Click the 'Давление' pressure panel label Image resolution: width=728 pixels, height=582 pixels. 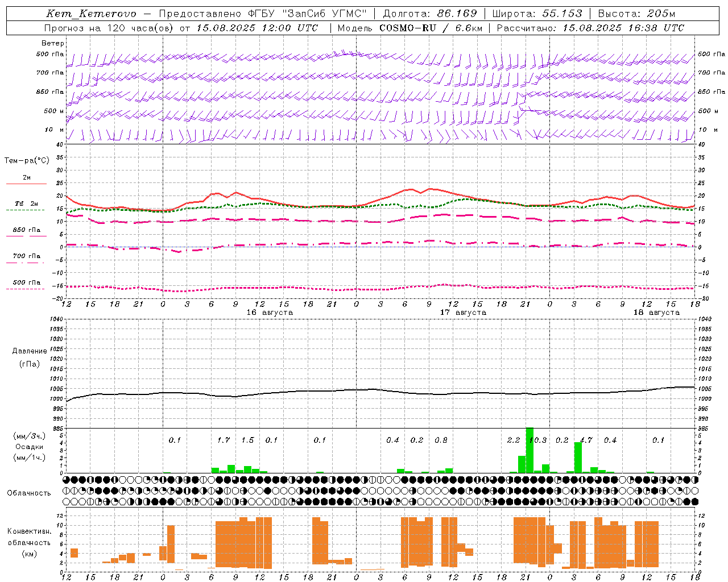click(30, 351)
